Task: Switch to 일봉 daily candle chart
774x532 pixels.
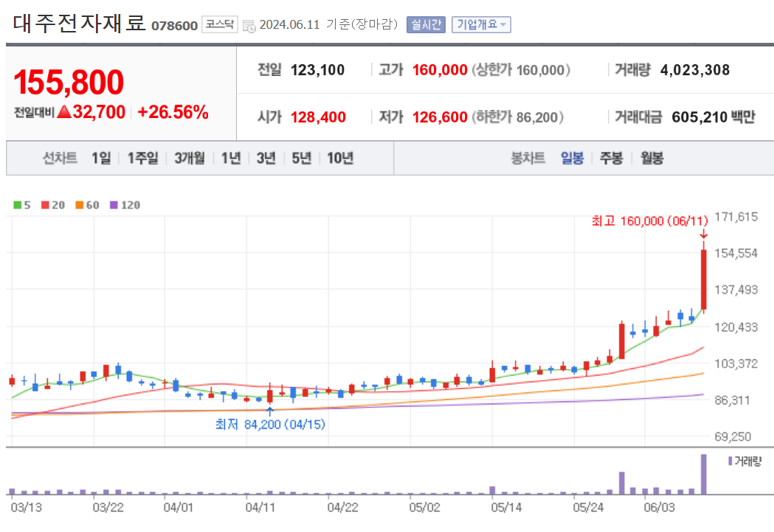Action: click(572, 158)
